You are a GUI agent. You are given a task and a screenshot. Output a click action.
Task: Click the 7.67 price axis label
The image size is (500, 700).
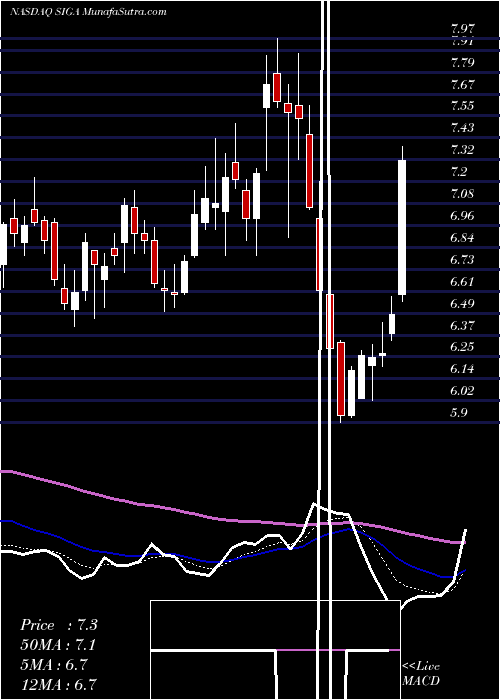[462, 84]
